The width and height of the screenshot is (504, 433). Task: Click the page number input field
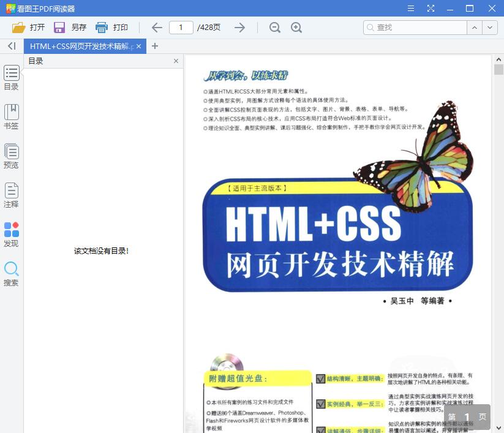coord(181,27)
